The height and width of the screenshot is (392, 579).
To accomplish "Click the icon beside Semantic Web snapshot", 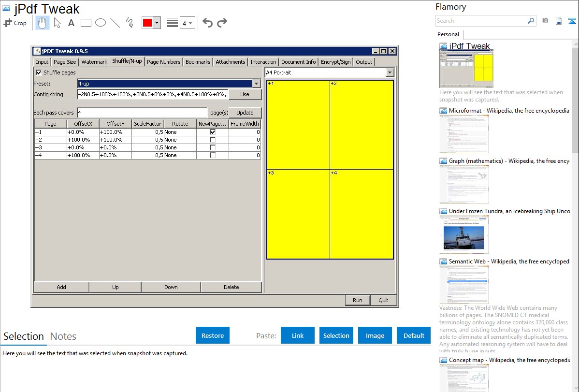I will pyautogui.click(x=444, y=261).
